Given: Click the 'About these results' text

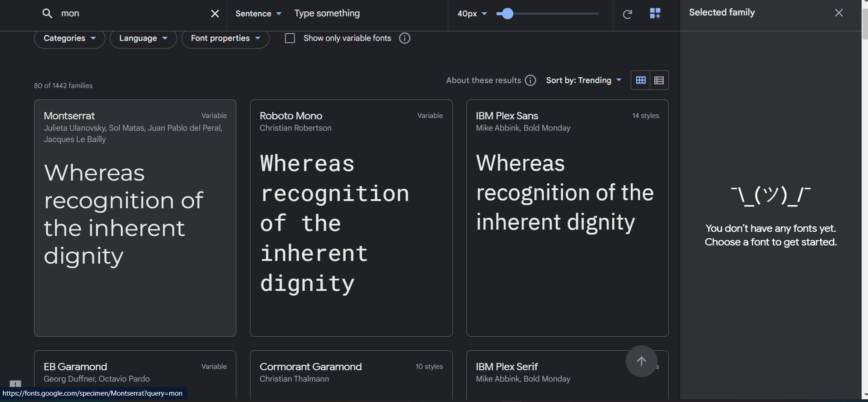Looking at the screenshot, I should (x=484, y=80).
